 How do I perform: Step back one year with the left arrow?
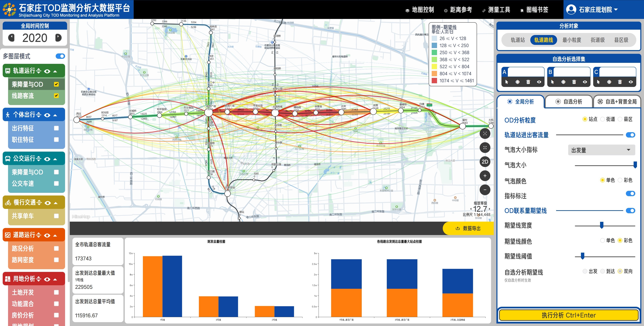click(x=11, y=38)
